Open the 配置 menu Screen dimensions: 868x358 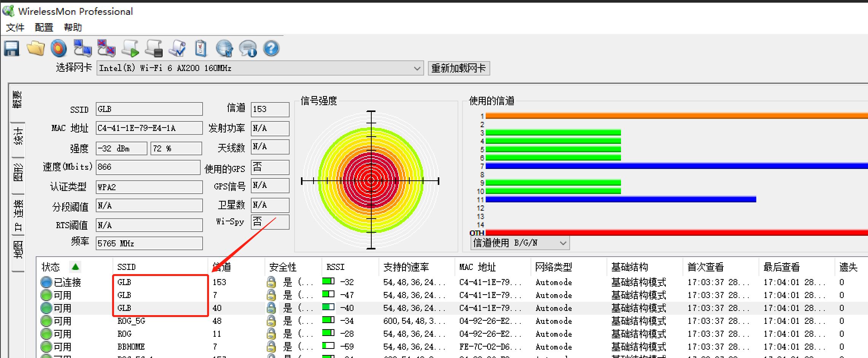point(44,27)
